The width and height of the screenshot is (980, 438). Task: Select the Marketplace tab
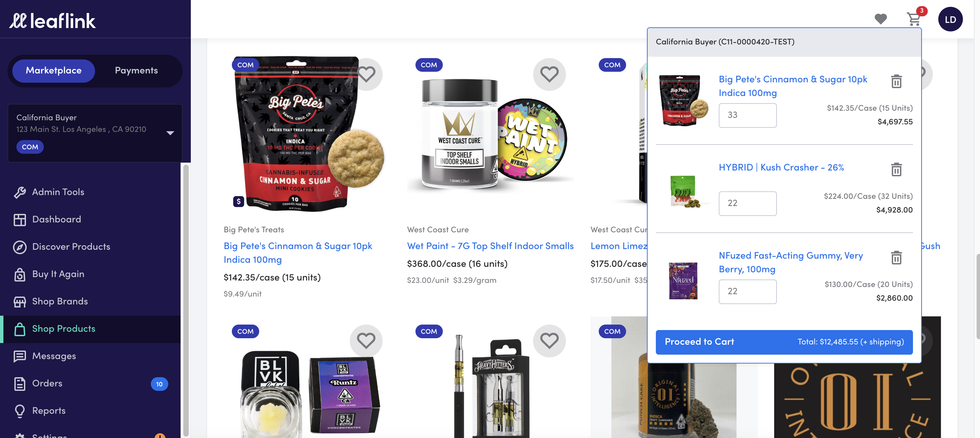(54, 71)
